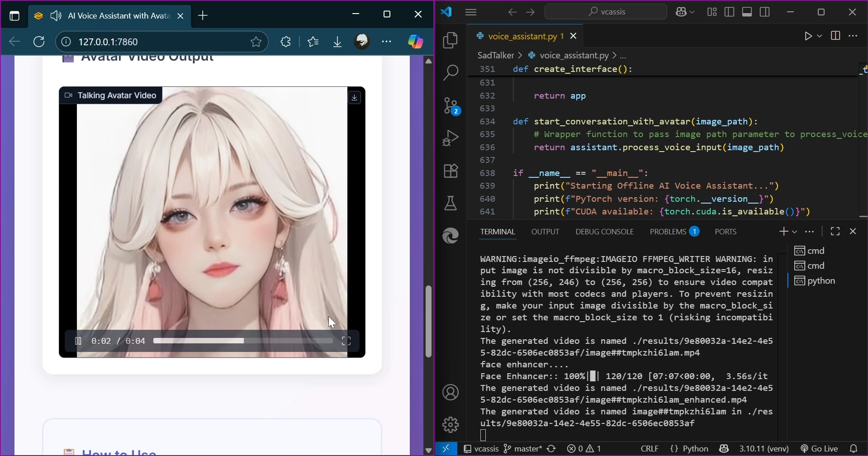Synchronize changes in status bar
868x456 pixels.
point(552,449)
